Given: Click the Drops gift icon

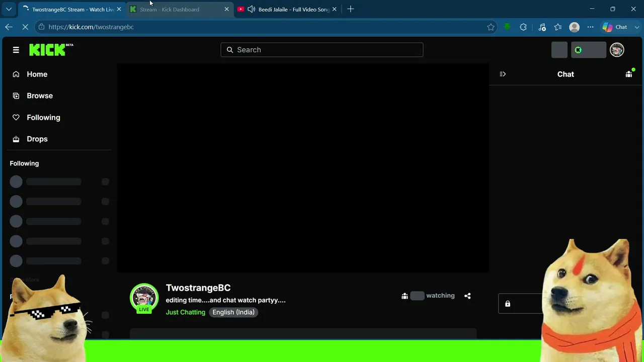Looking at the screenshot, I should 16,139.
